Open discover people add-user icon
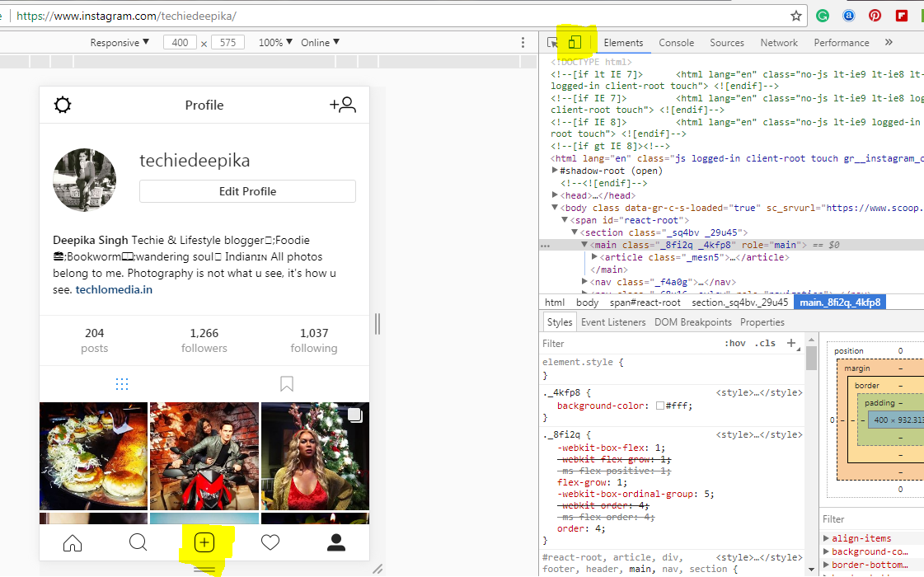 pos(342,105)
